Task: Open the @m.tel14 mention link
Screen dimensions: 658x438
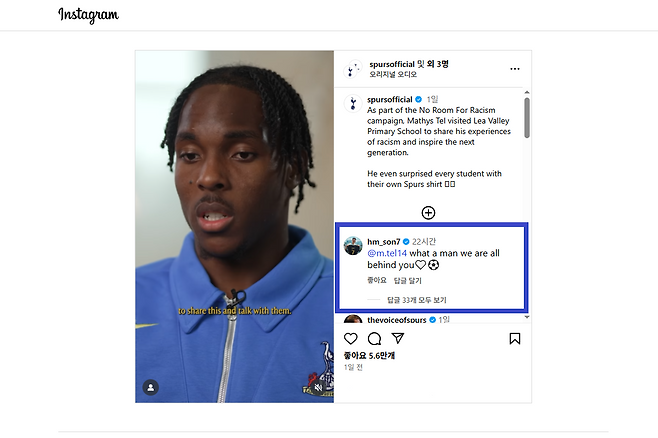Action: pos(387,253)
